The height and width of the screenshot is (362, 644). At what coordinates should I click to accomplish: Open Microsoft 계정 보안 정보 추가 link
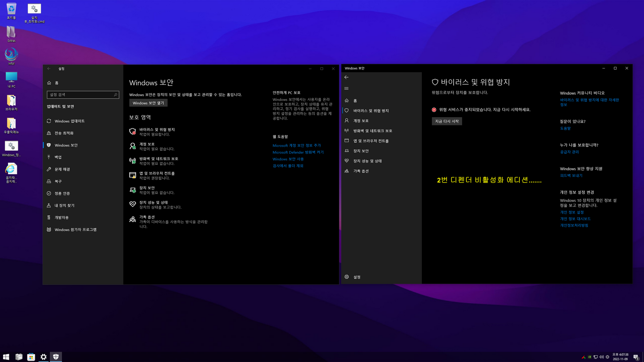tap(296, 145)
